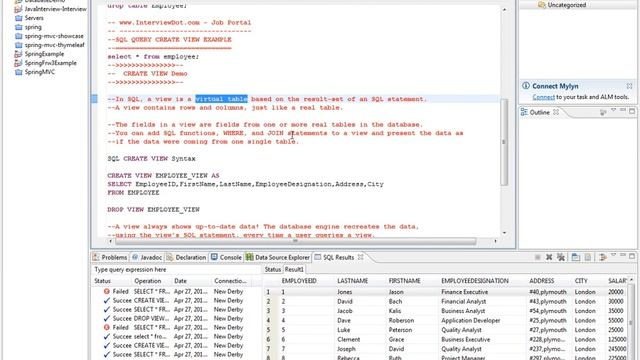Open the Declaration tab
Screen dimensions: 640x360
click(186, 257)
